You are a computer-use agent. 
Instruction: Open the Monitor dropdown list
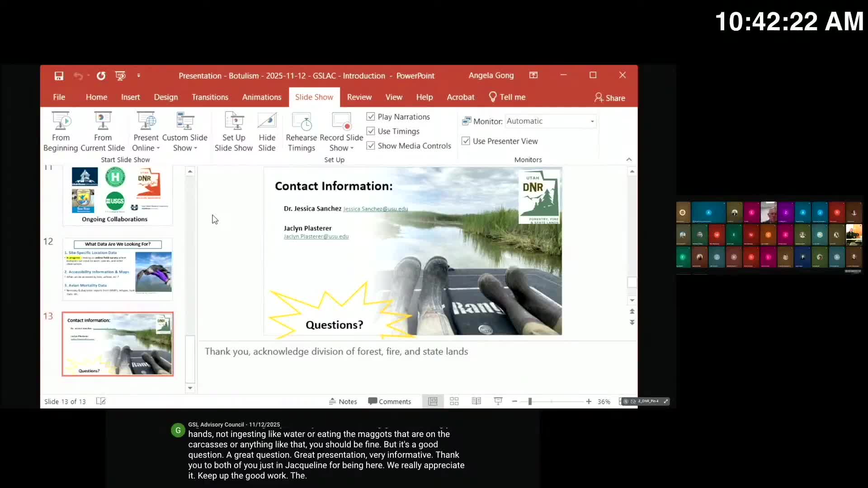tap(592, 121)
